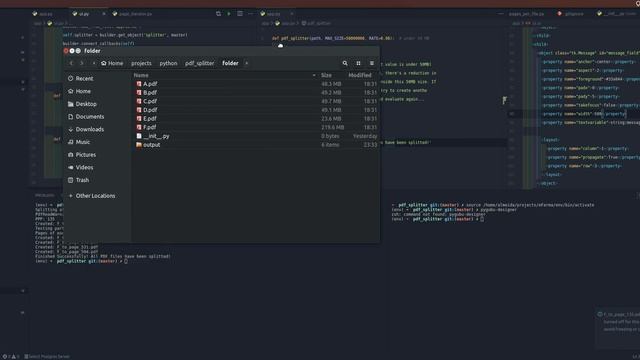Click the "23:33" modified value
The height and width of the screenshot is (360, 640).
click(x=370, y=145)
